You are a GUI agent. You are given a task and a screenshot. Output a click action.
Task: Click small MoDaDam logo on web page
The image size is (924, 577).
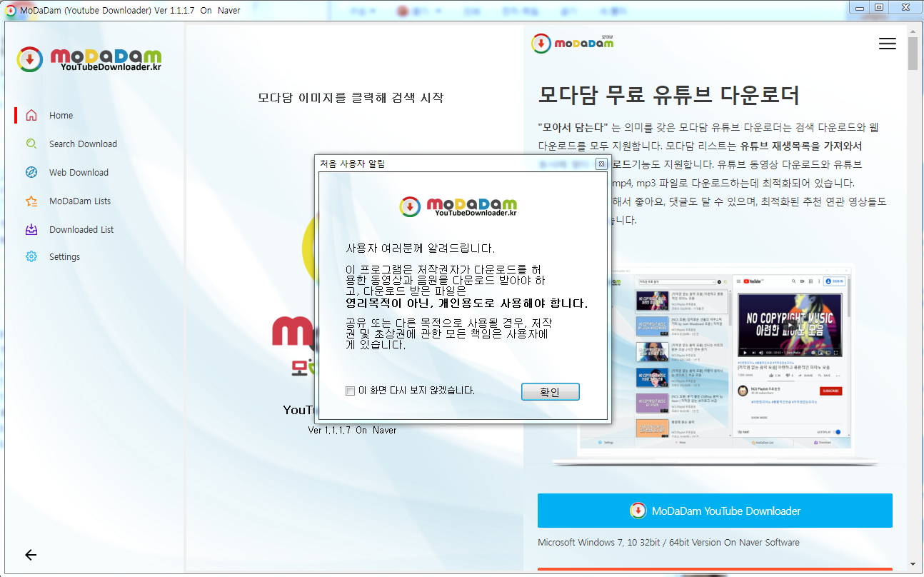(573, 43)
